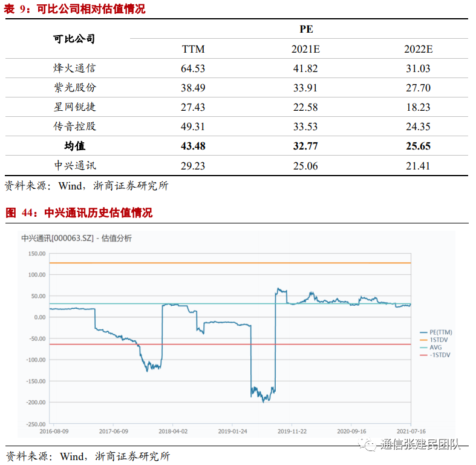Click the red -1STDV horizontal line in chart

click(230, 345)
